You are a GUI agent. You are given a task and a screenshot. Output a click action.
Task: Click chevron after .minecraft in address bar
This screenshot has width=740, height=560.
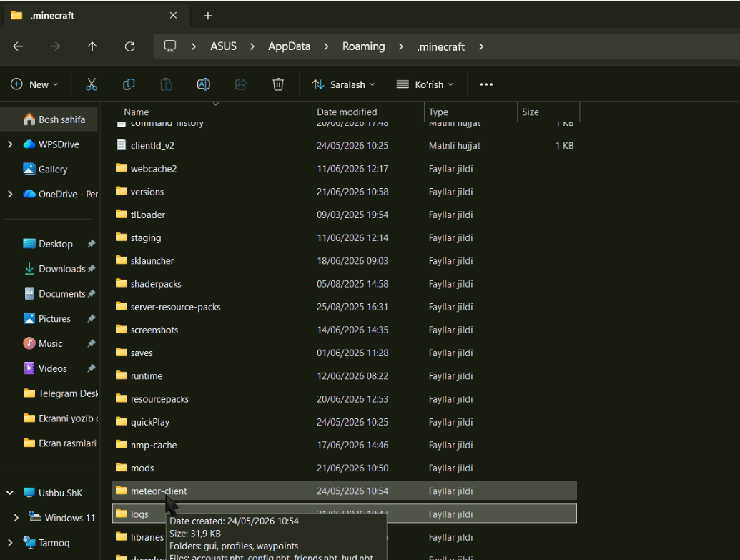click(481, 46)
